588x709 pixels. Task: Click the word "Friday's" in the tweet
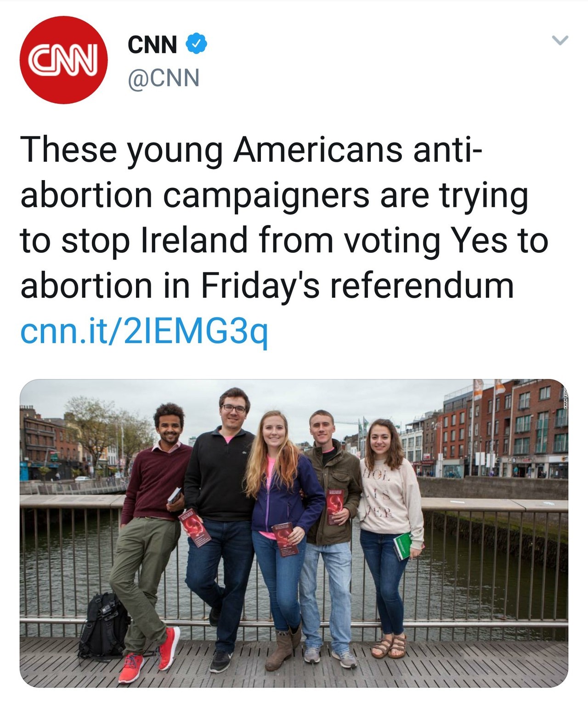click(260, 285)
